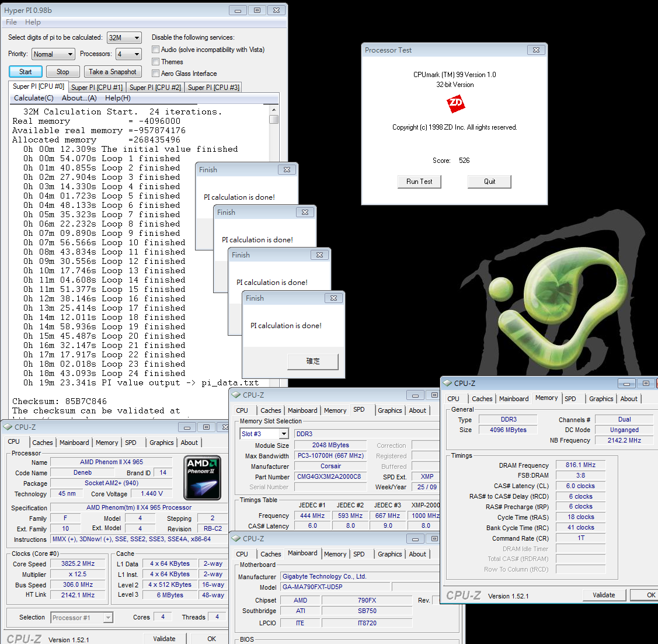
Task: Click the AMD Phenom II logo image
Action: 203,478
